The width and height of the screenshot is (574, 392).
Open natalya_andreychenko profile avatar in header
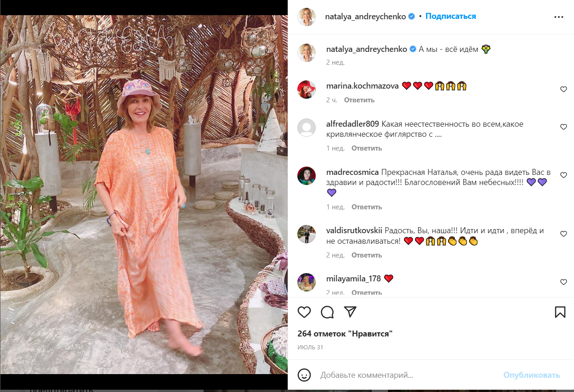(x=306, y=17)
